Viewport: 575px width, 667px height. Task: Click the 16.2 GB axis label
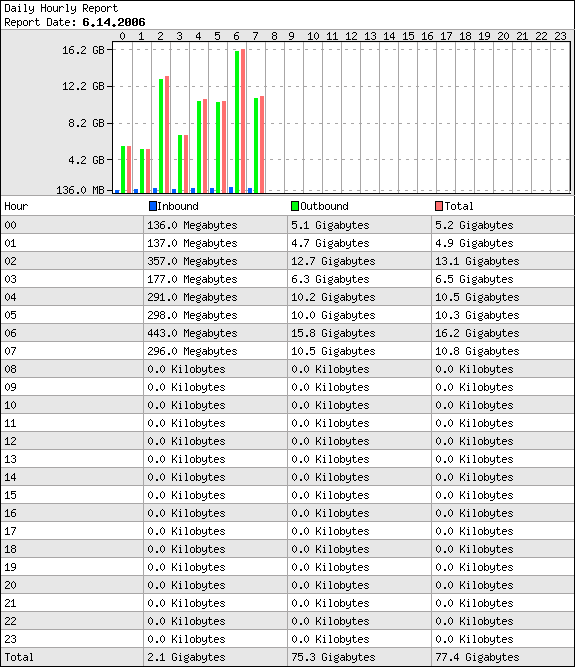click(x=83, y=50)
